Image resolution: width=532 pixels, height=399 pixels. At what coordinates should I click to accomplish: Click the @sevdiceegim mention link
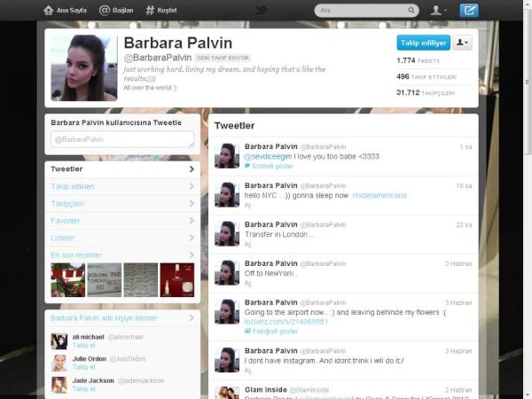[x=268, y=156]
